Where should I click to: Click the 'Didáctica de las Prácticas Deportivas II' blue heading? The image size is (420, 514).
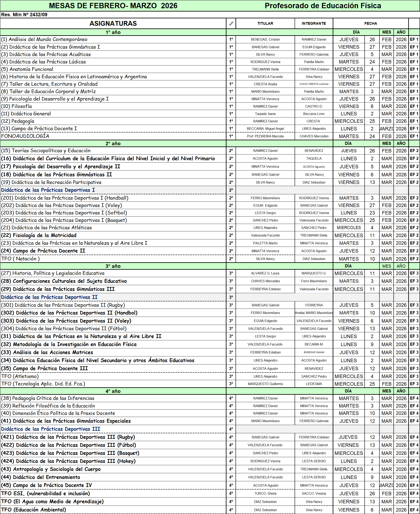(49, 297)
